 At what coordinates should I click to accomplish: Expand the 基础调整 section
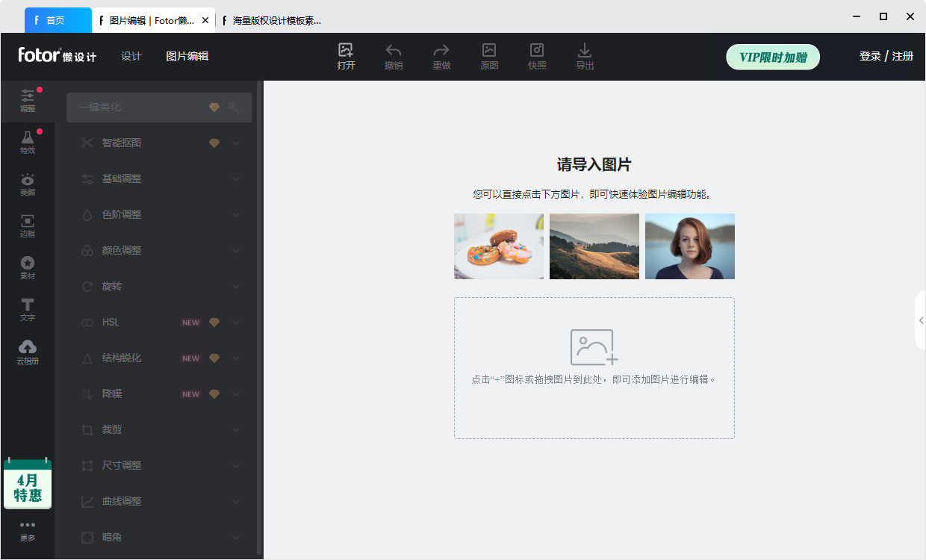tap(158, 178)
